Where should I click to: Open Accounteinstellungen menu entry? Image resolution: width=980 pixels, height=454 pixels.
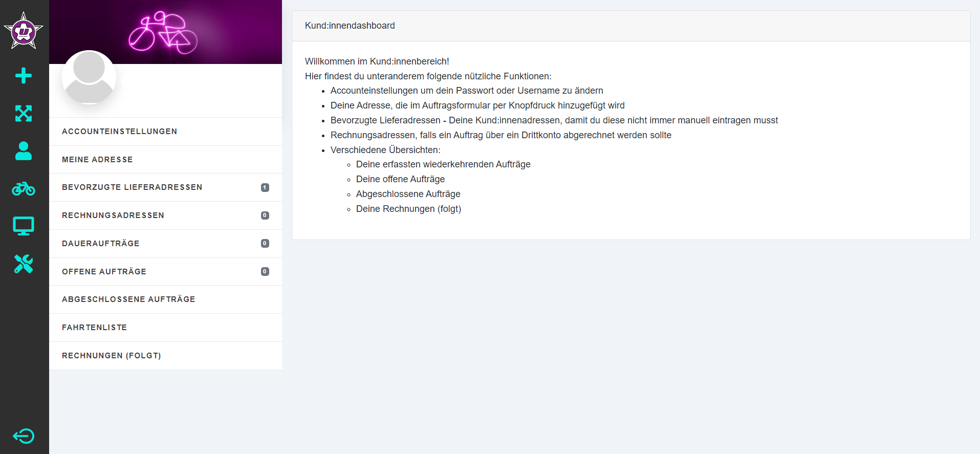click(165, 132)
